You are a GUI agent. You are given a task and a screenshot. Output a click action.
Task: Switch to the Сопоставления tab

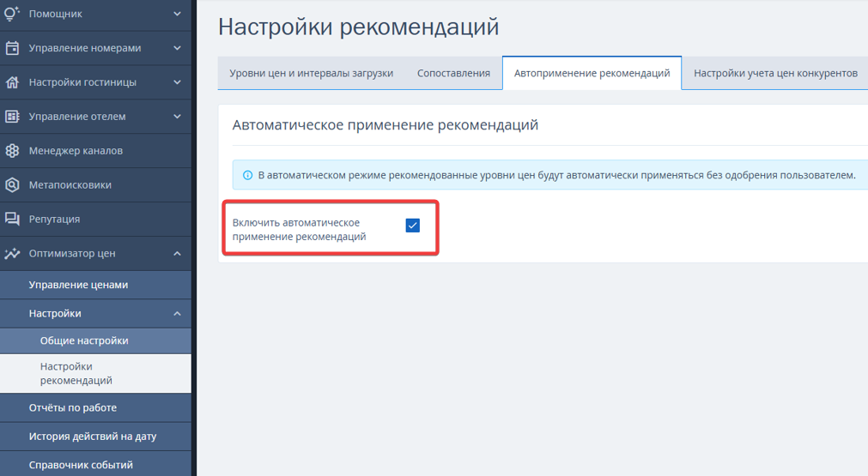tap(454, 73)
